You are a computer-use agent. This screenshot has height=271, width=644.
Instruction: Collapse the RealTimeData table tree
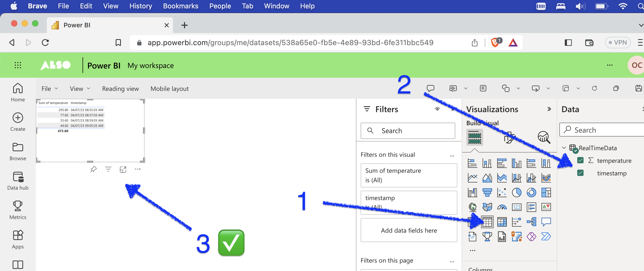tap(564, 148)
